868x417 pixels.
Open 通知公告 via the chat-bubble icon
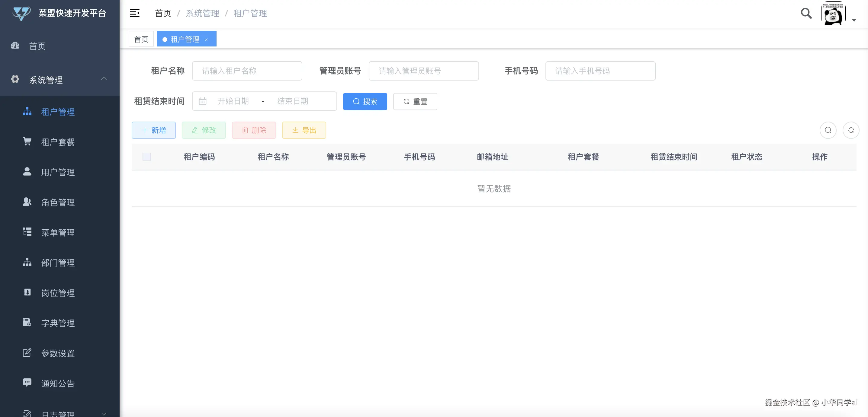(x=27, y=383)
